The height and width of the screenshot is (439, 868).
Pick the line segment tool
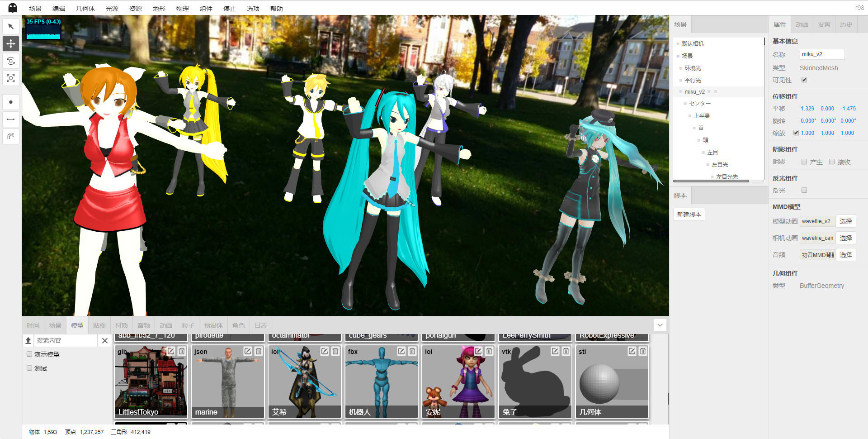[11, 119]
